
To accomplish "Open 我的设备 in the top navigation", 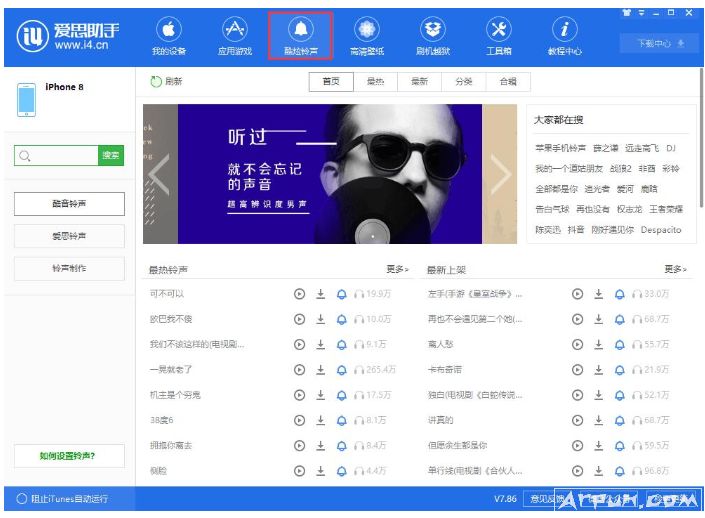I will point(169,37).
